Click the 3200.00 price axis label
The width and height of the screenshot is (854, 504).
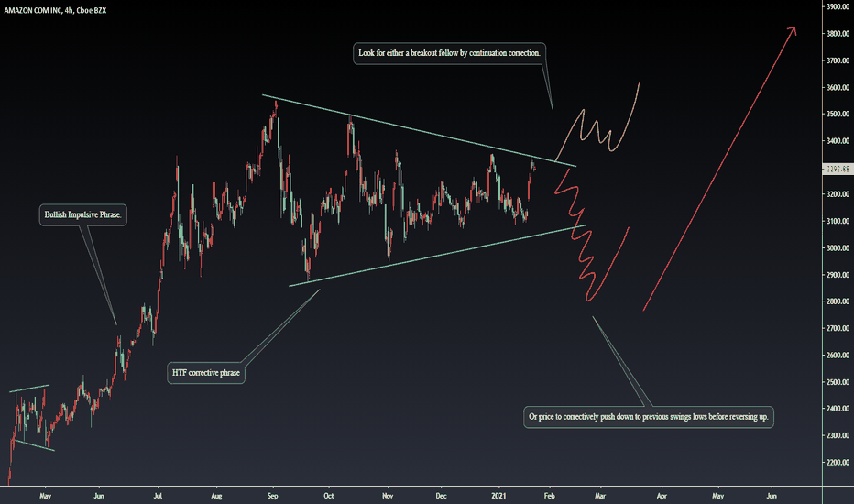coord(838,194)
